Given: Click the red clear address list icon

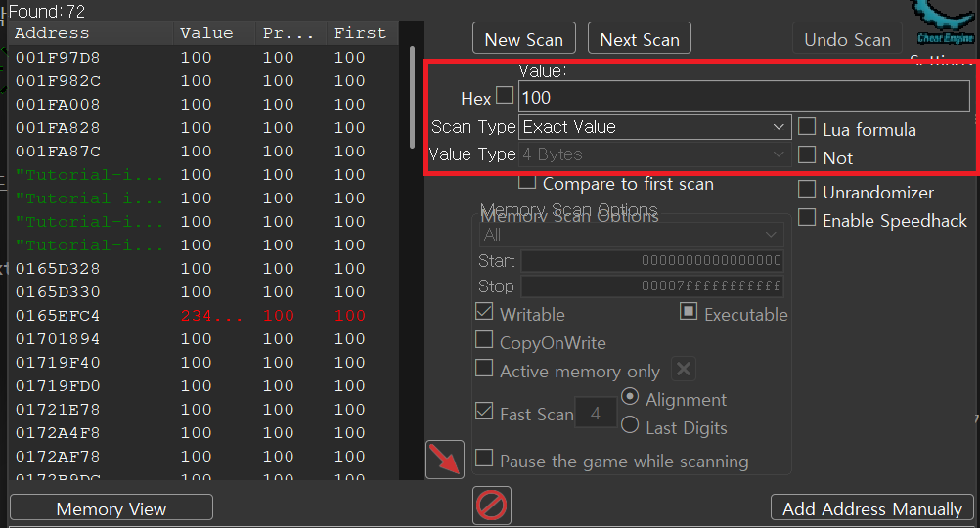Looking at the screenshot, I should pos(491,506).
